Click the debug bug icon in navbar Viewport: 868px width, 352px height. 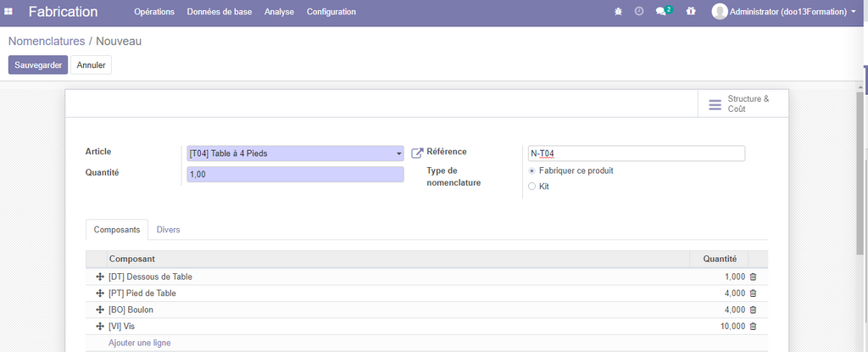click(x=617, y=12)
